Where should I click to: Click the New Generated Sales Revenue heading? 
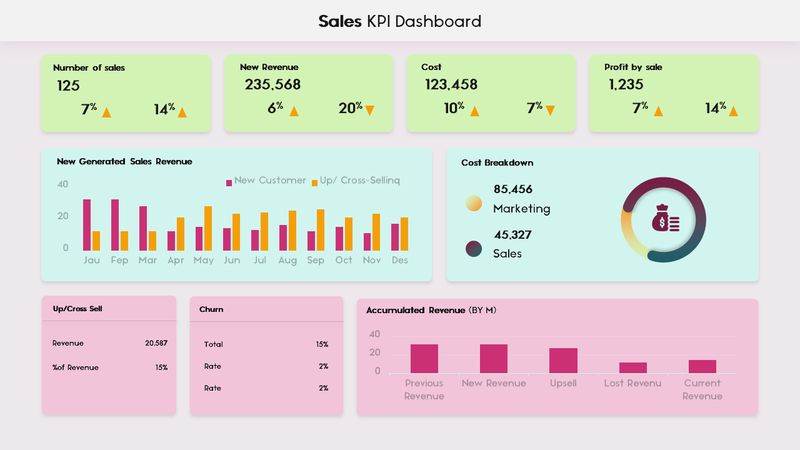(124, 161)
